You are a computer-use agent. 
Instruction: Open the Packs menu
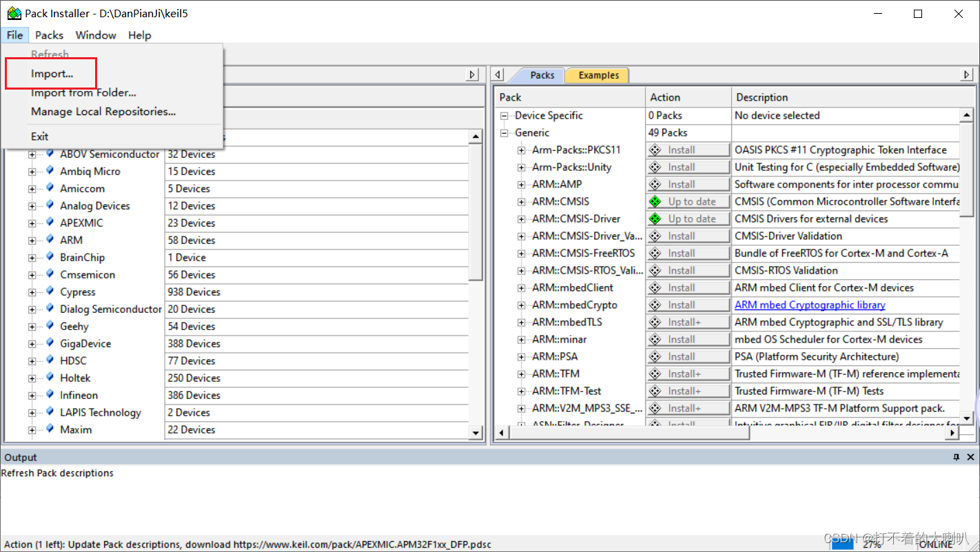(49, 35)
